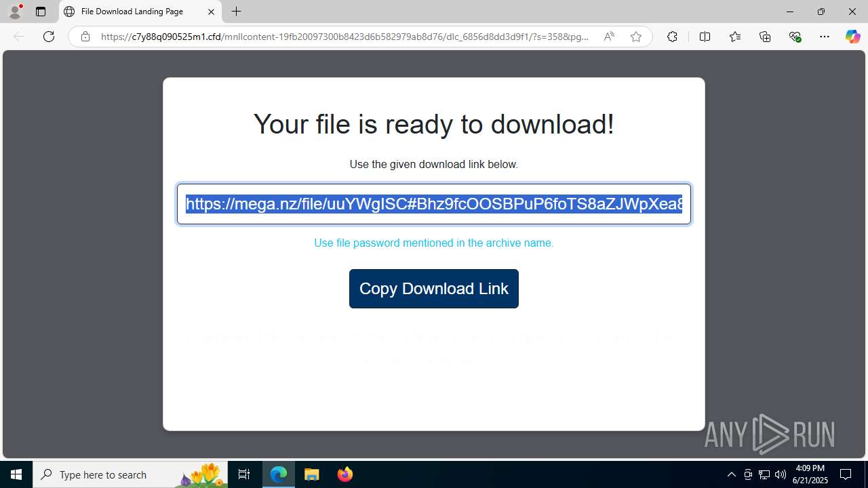Open a new browser tab
The image size is (868, 488).
coord(236,12)
